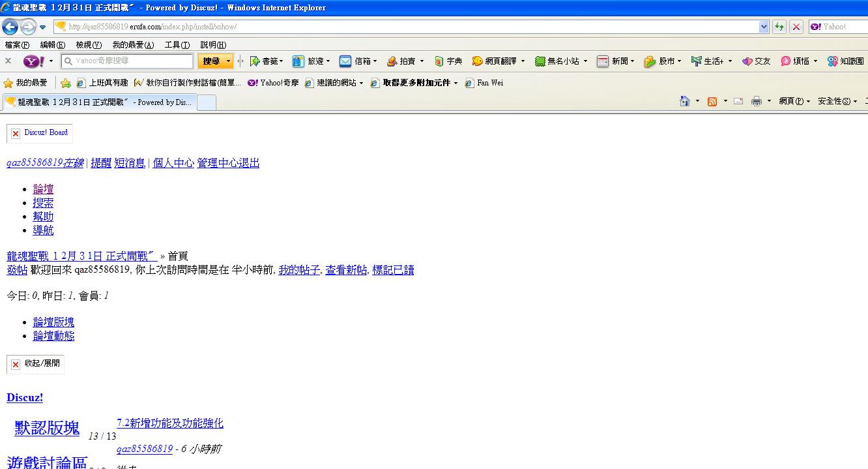Click the 個人中心 link

[173, 163]
